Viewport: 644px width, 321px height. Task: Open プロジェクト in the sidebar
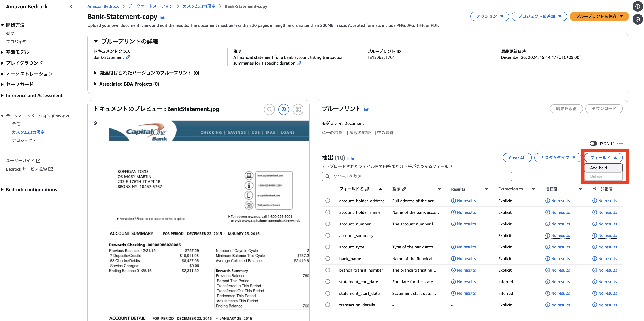point(24,140)
